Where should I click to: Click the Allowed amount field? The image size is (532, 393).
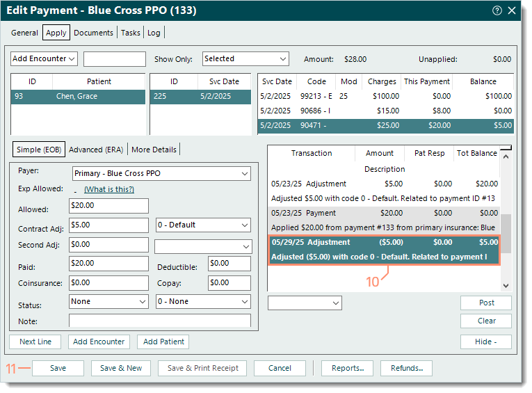pos(108,206)
